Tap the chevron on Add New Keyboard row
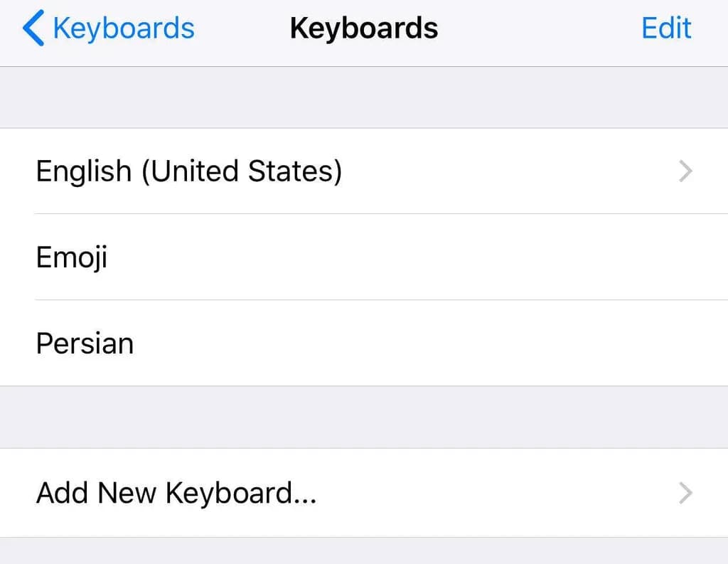The width and height of the screenshot is (728, 564). click(x=685, y=492)
